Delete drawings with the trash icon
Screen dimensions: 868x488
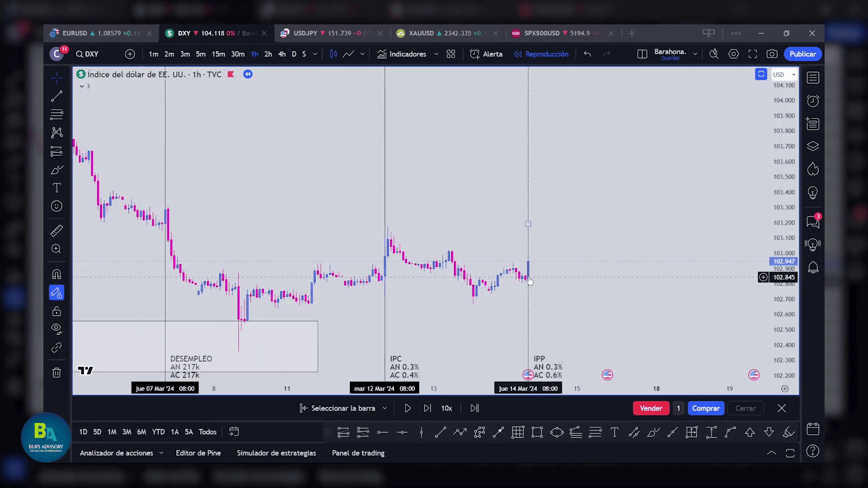(57, 373)
